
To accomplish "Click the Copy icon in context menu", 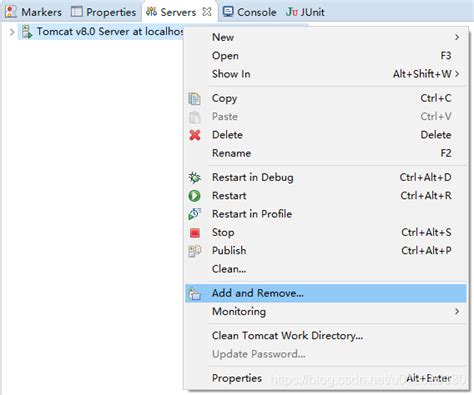I will click(x=195, y=99).
